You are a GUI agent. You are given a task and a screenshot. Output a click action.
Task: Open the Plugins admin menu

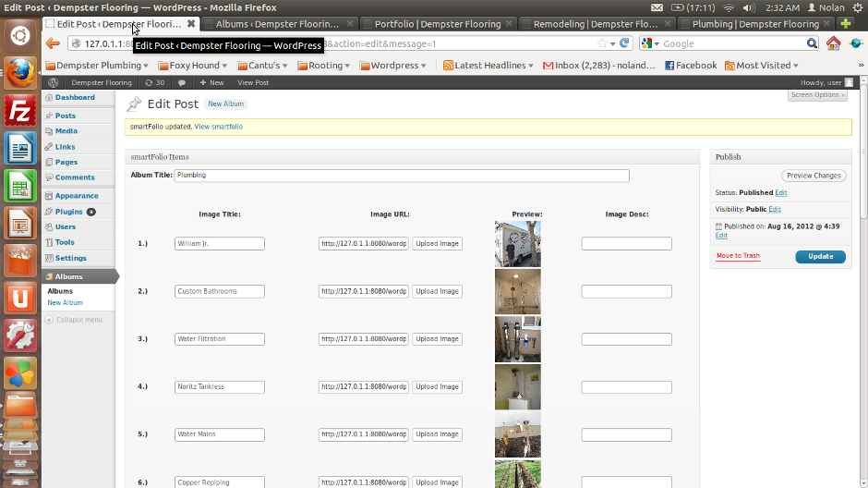[68, 212]
